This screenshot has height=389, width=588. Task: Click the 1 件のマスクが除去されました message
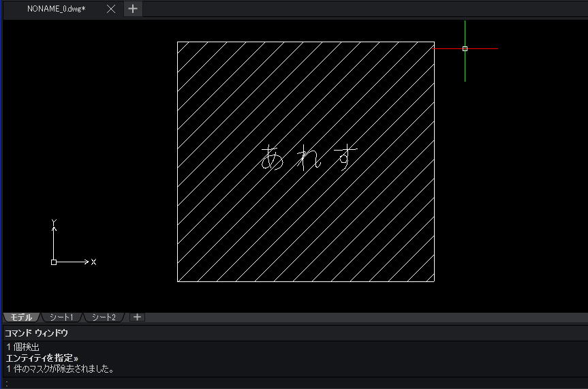[x=60, y=369]
